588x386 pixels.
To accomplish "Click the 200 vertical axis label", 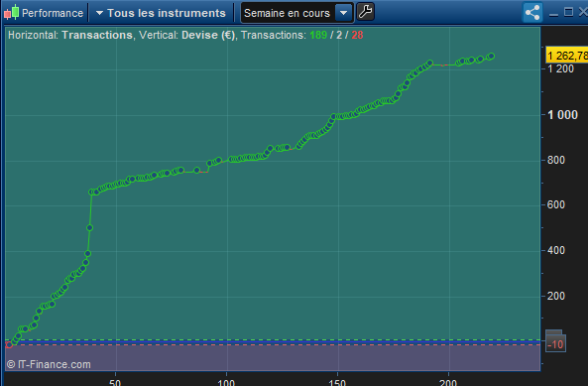I will 555,296.
